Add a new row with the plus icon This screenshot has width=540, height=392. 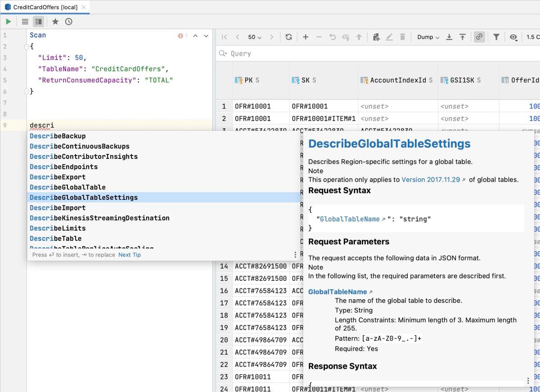pyautogui.click(x=306, y=37)
